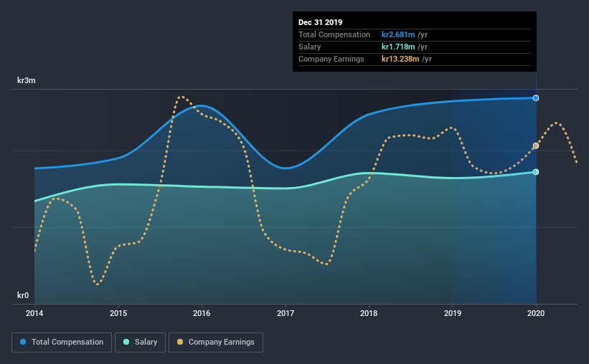589x364 pixels.
Task: Click the Dec 31 2019 tooltip date
Action: pyautogui.click(x=321, y=22)
